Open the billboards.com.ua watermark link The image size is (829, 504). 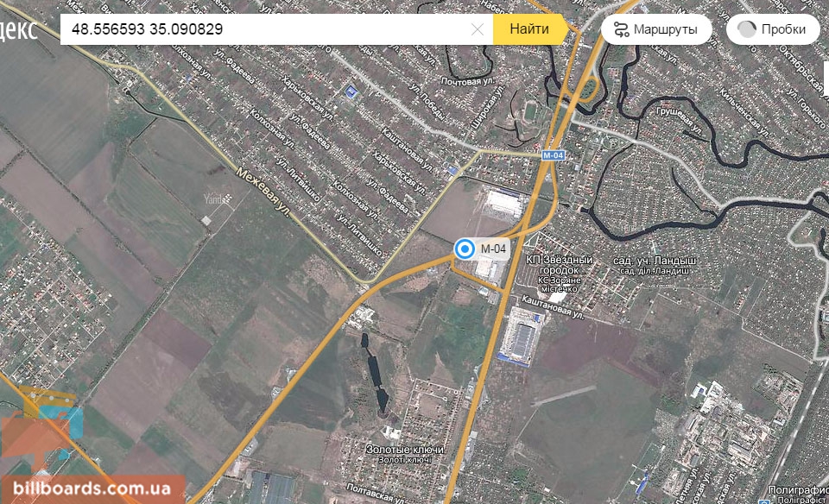pos(92,488)
